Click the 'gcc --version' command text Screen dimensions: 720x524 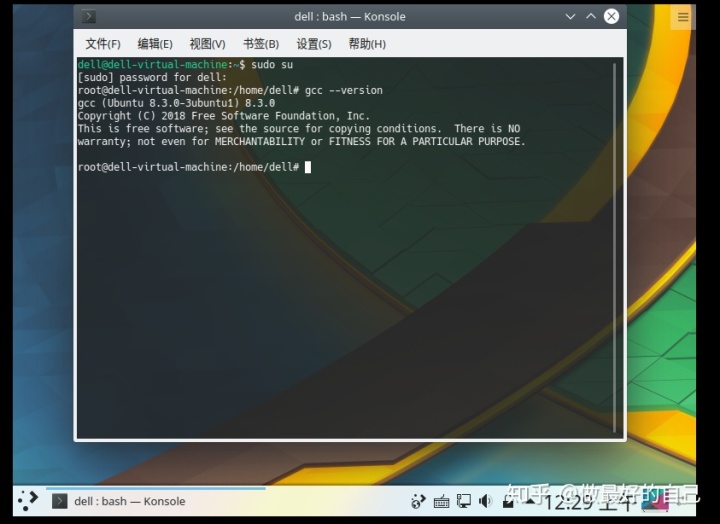pyautogui.click(x=343, y=90)
